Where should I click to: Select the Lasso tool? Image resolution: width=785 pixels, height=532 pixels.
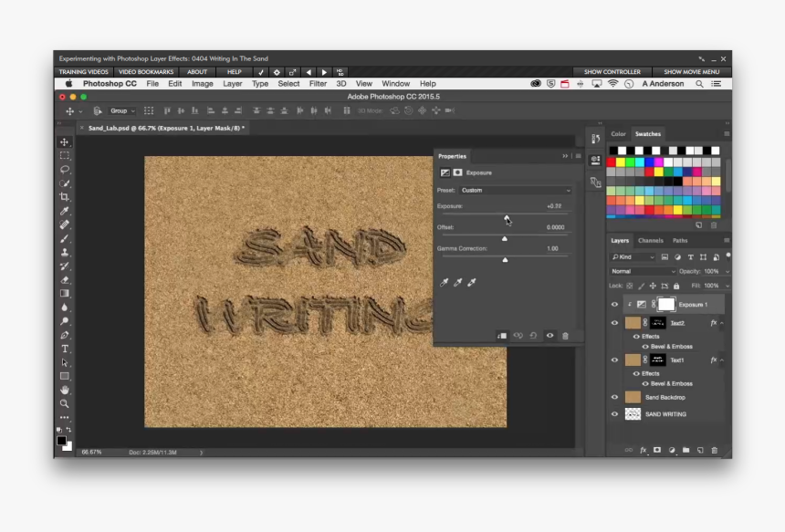tap(65, 169)
